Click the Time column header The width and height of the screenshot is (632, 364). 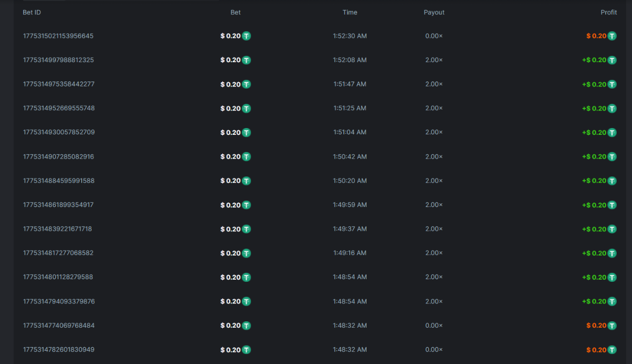350,12
